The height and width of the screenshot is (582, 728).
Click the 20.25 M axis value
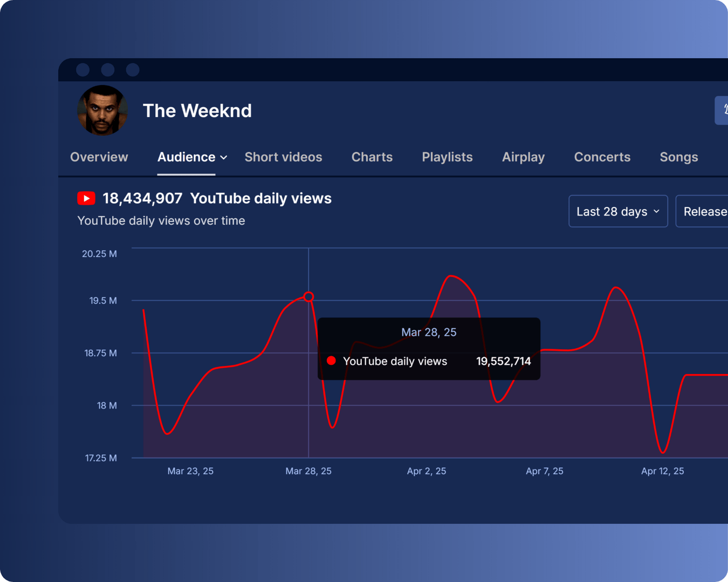point(99,254)
